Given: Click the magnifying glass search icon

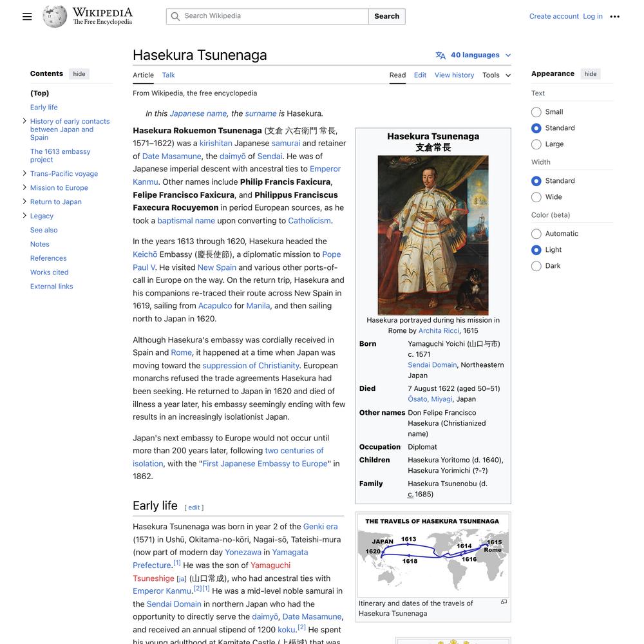Looking at the screenshot, I should tap(175, 17).
